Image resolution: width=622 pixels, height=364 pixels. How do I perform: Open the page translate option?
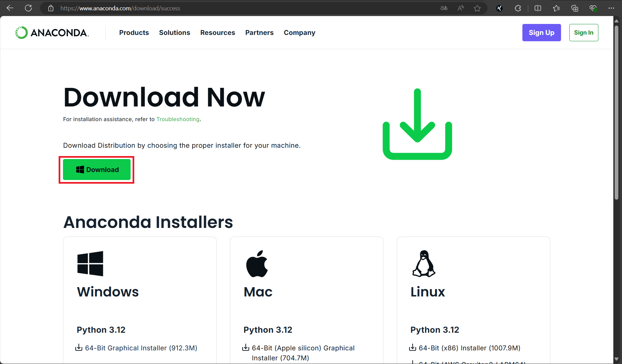click(444, 8)
